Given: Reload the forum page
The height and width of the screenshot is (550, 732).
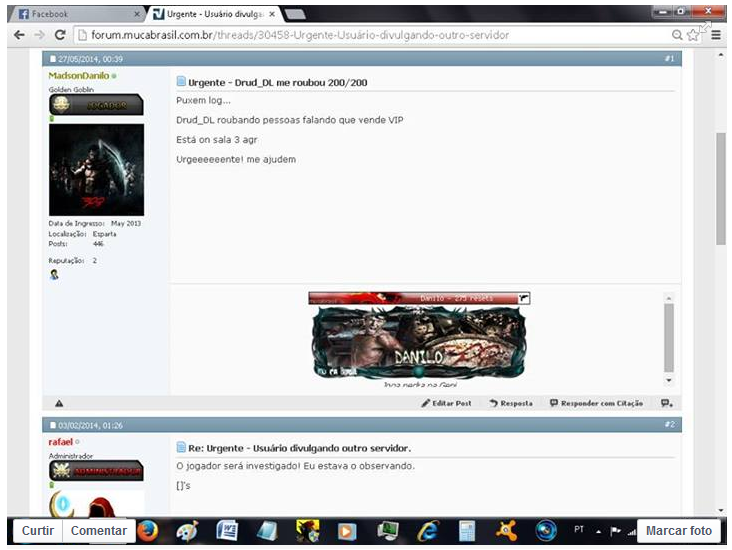Looking at the screenshot, I should pyautogui.click(x=59, y=35).
